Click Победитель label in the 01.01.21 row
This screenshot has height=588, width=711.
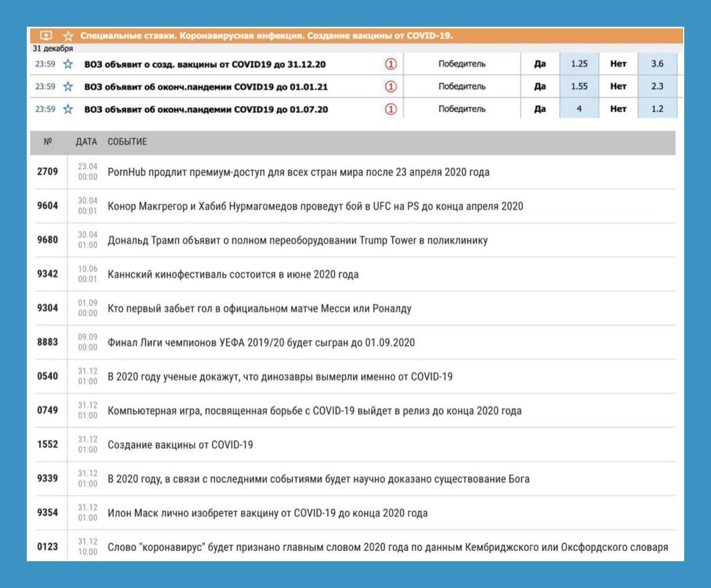[x=462, y=86]
